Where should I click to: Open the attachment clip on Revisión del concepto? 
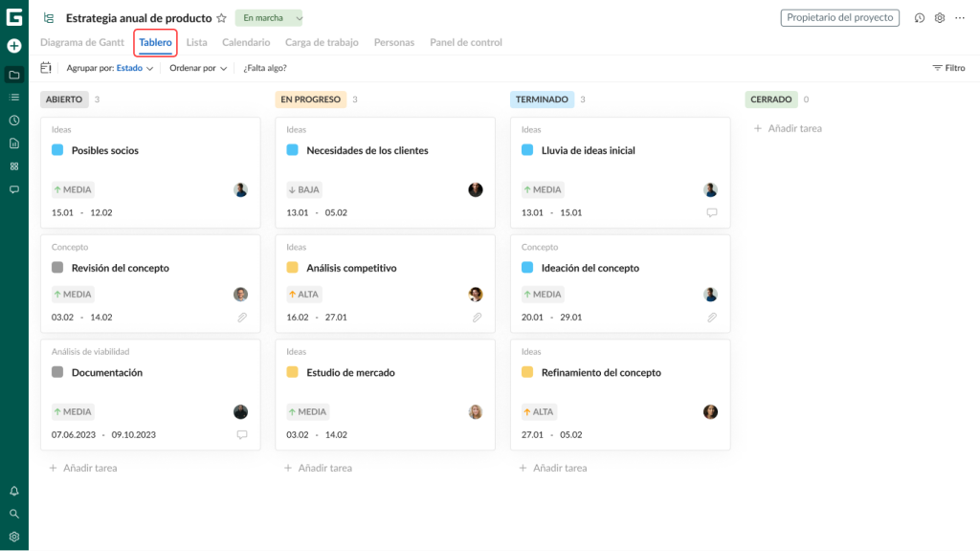point(242,318)
